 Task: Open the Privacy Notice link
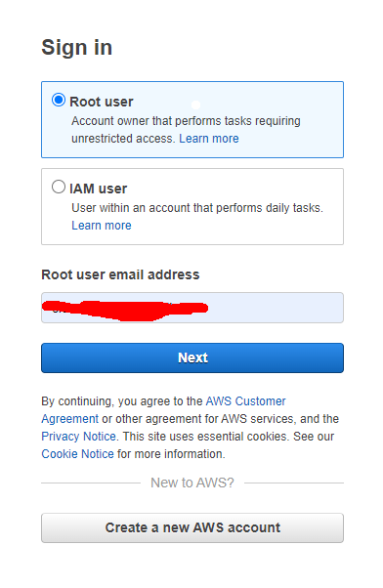[x=78, y=437]
